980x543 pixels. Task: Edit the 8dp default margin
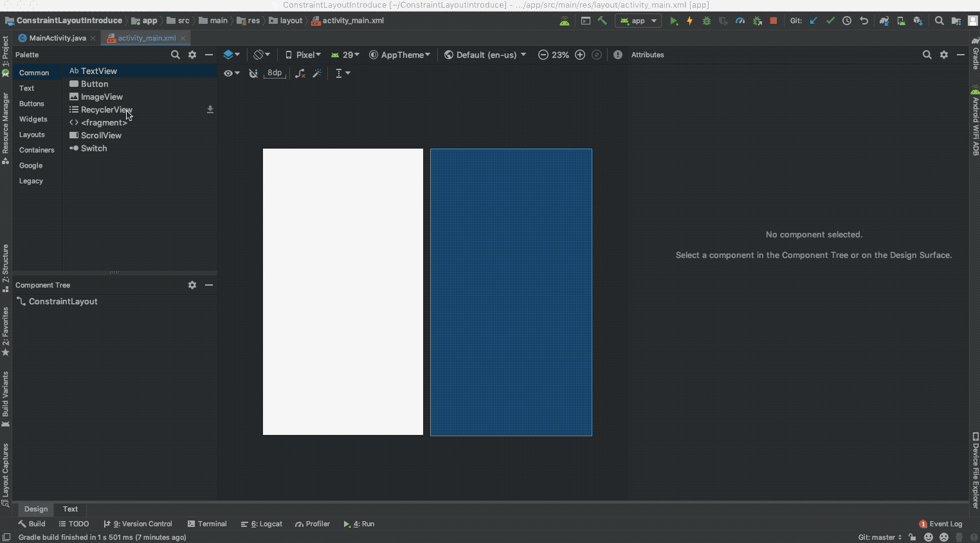(275, 73)
